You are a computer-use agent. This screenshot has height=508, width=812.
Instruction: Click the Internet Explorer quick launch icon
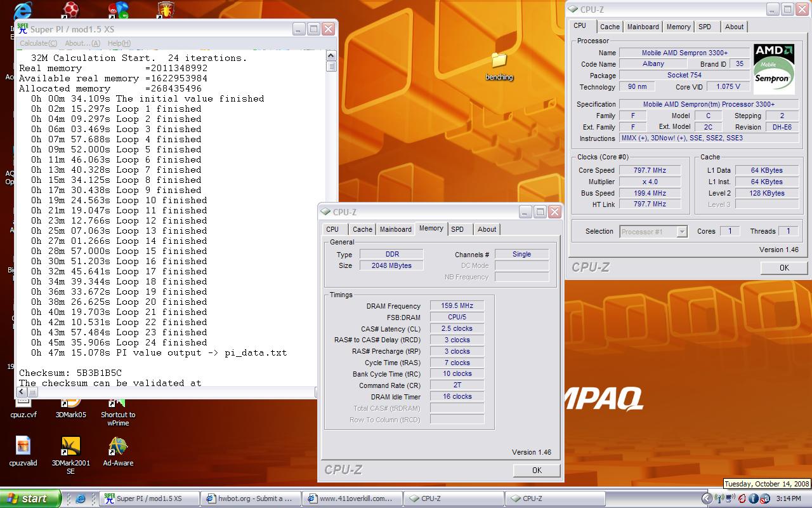pyautogui.click(x=81, y=498)
